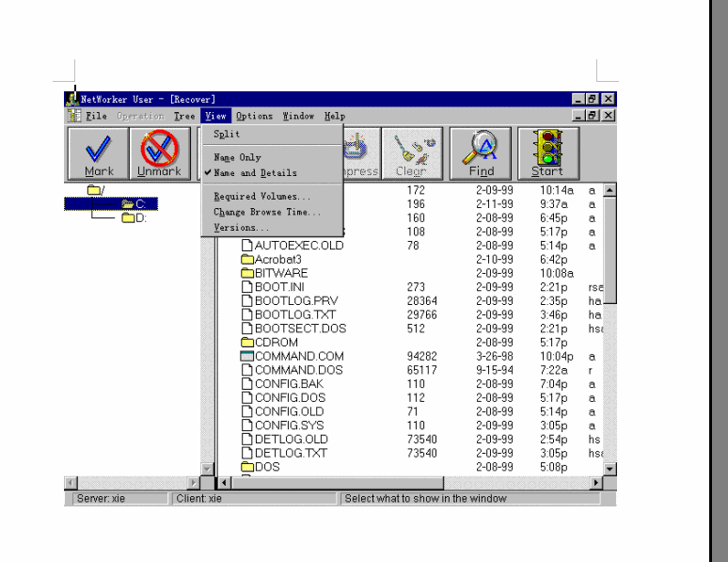Viewport: 728px width, 562px height.
Task: Choose Split from the View menu
Action: click(227, 135)
